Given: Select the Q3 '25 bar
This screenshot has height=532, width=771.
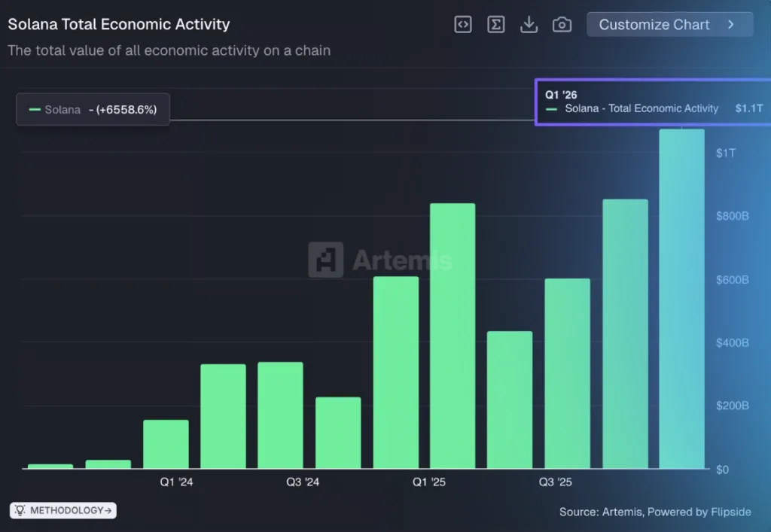Looking at the screenshot, I should tap(567, 374).
